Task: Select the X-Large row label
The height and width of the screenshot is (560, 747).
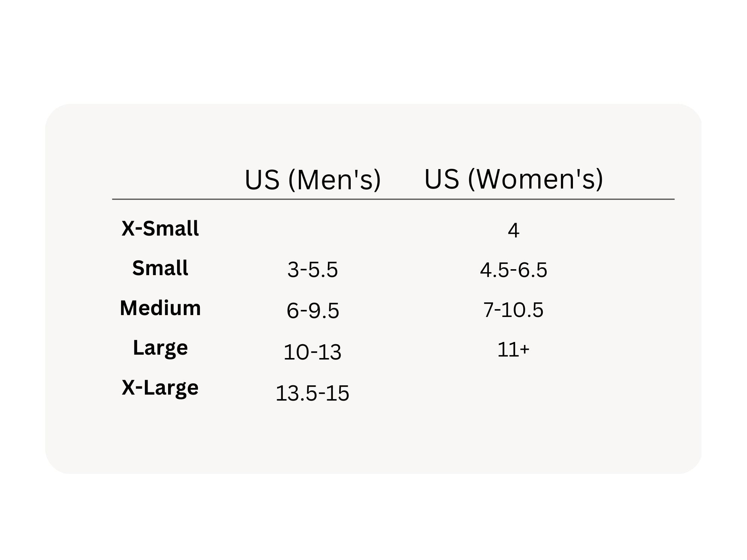Action: click(x=160, y=388)
